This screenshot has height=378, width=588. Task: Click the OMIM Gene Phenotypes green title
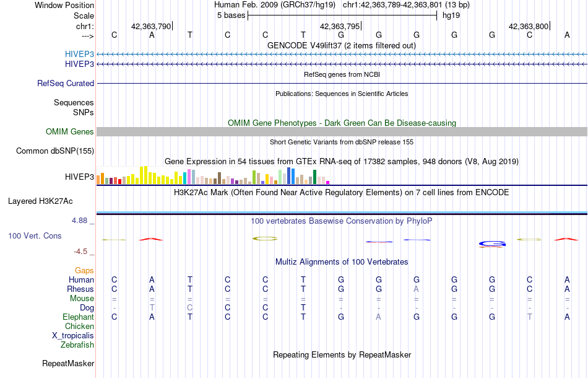[342, 123]
